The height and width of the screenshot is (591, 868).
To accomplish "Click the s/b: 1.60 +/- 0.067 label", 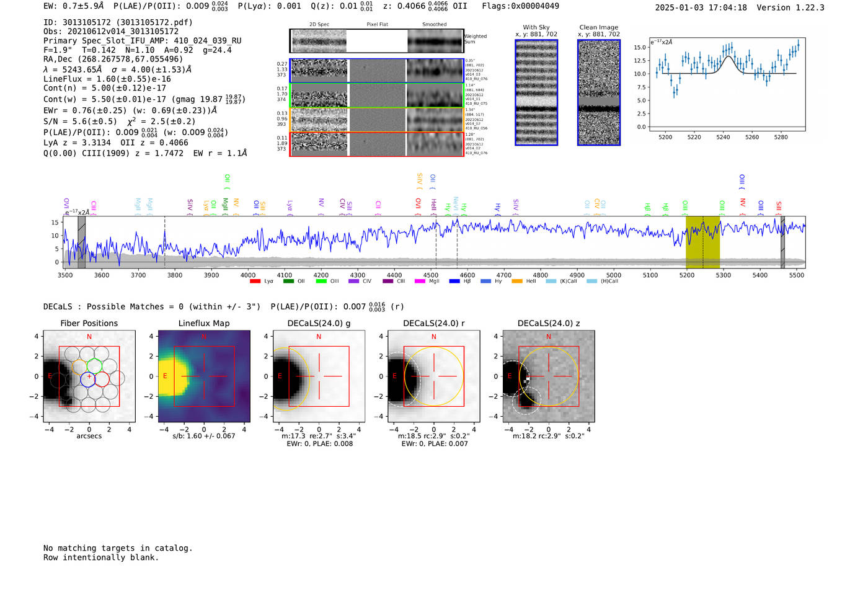I will click(204, 436).
